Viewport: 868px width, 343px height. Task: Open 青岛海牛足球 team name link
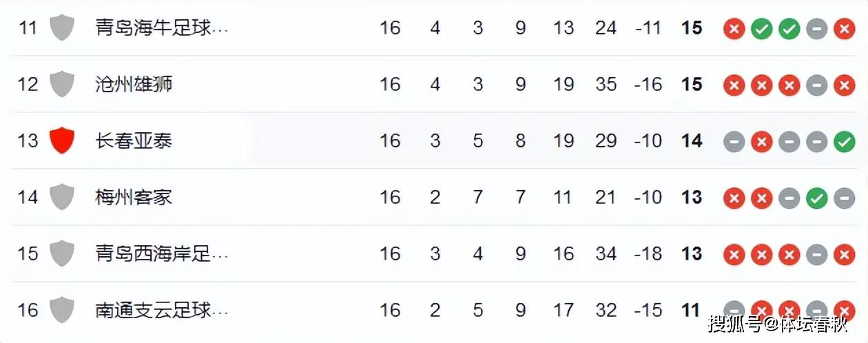click(x=161, y=28)
